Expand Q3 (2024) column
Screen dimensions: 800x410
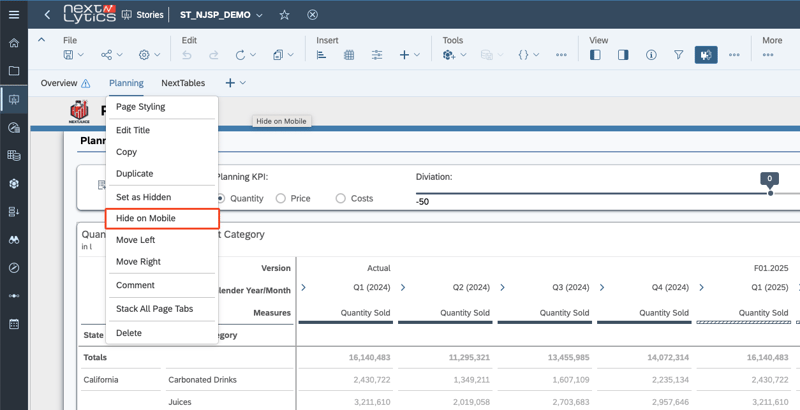503,288
